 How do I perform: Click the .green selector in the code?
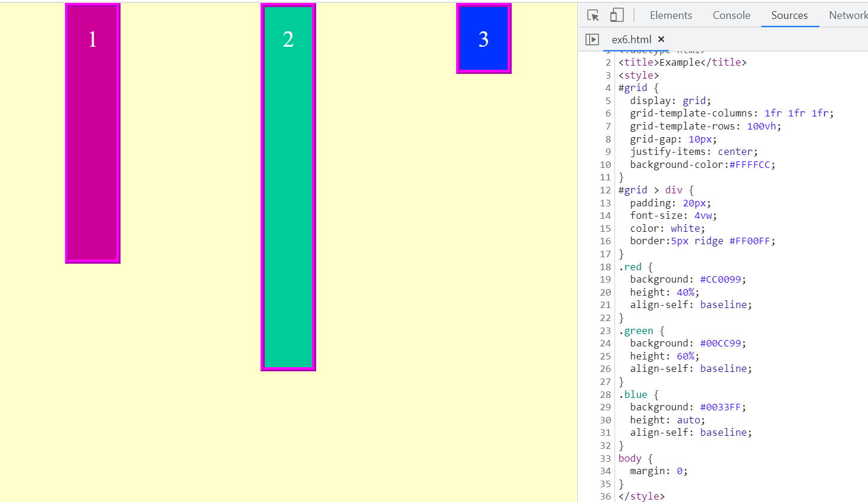tap(636, 331)
